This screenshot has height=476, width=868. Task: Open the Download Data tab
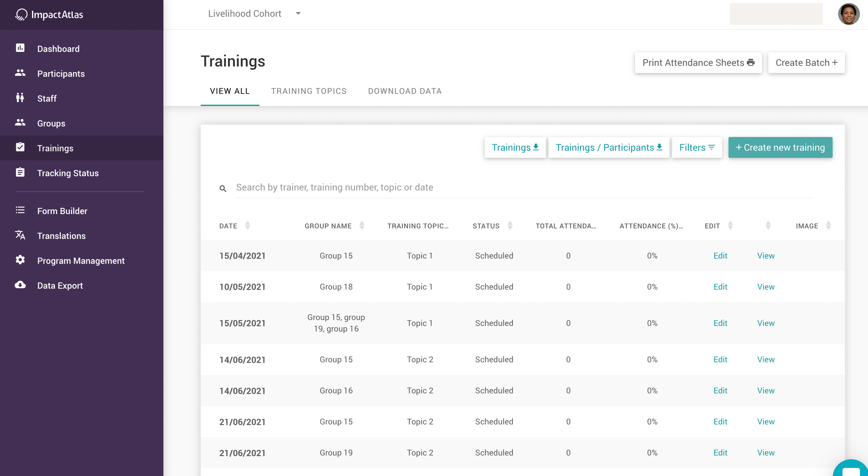[405, 91]
